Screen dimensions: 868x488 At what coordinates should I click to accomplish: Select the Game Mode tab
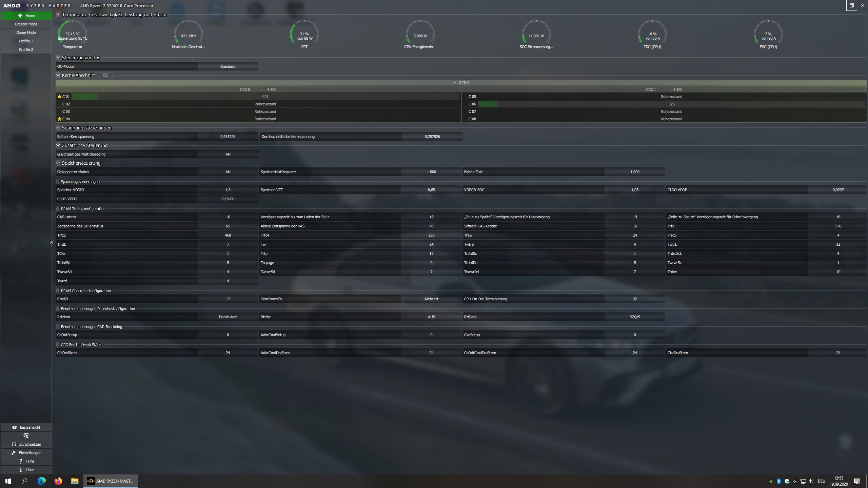(26, 33)
